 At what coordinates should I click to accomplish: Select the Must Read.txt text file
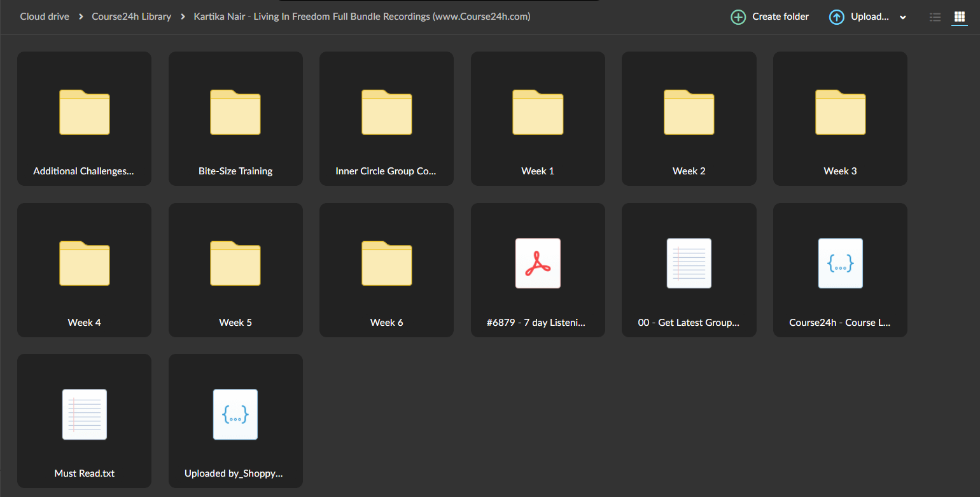pyautogui.click(x=84, y=421)
